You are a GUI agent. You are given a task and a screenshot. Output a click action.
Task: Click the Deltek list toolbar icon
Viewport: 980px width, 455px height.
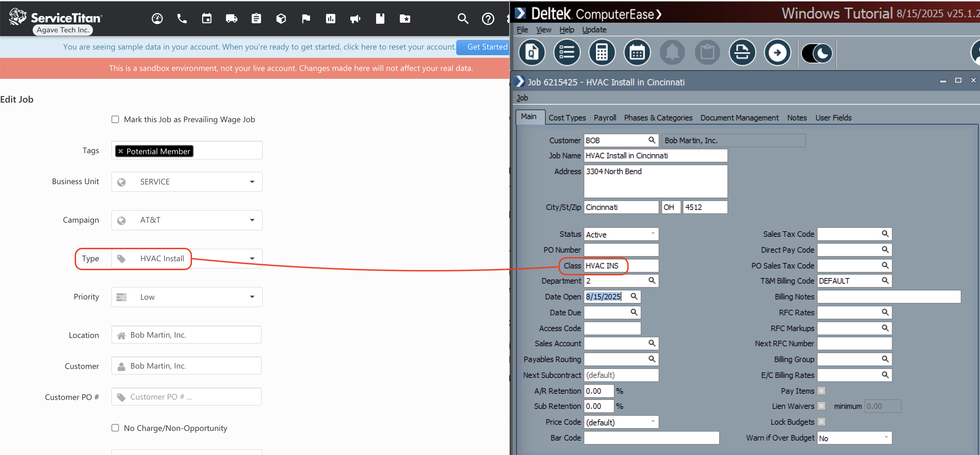pos(567,53)
